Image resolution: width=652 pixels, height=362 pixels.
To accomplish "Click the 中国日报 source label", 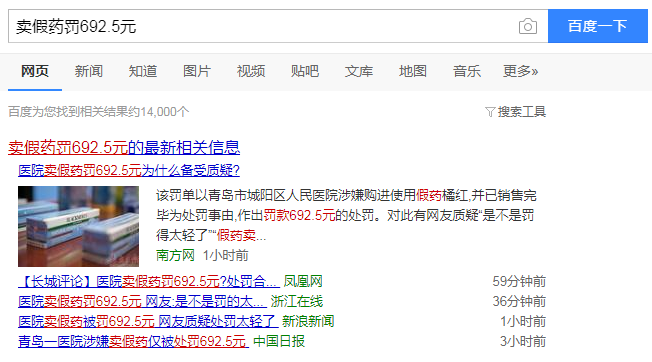I will tap(279, 341).
